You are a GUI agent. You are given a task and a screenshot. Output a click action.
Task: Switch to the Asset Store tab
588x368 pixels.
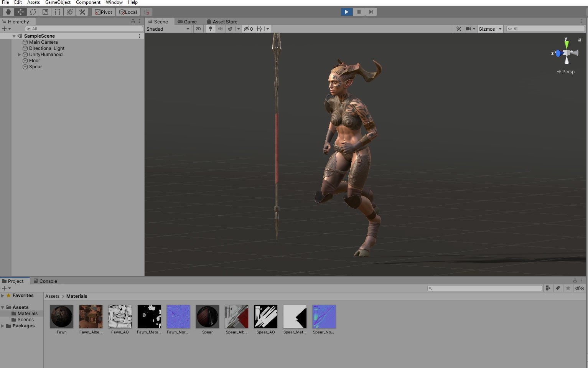(222, 21)
